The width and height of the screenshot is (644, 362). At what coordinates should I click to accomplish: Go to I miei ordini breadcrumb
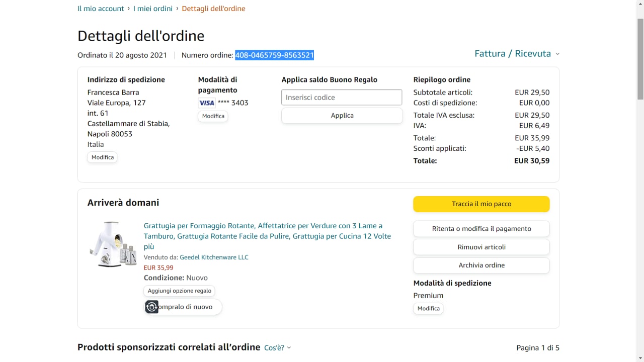click(153, 9)
